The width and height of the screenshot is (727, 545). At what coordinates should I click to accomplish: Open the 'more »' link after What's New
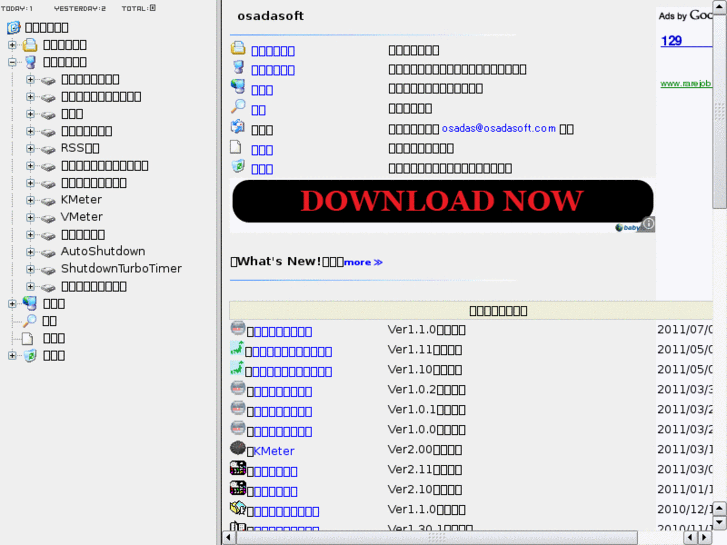[x=363, y=263]
